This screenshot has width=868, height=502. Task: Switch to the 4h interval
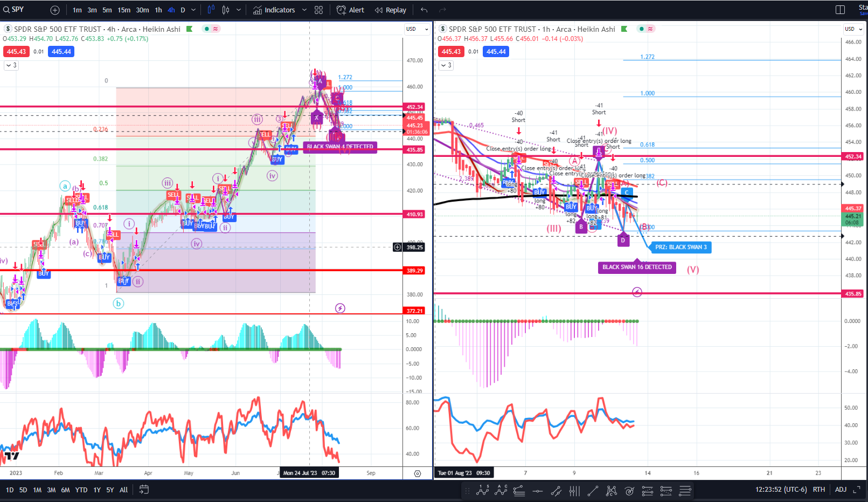[171, 10]
